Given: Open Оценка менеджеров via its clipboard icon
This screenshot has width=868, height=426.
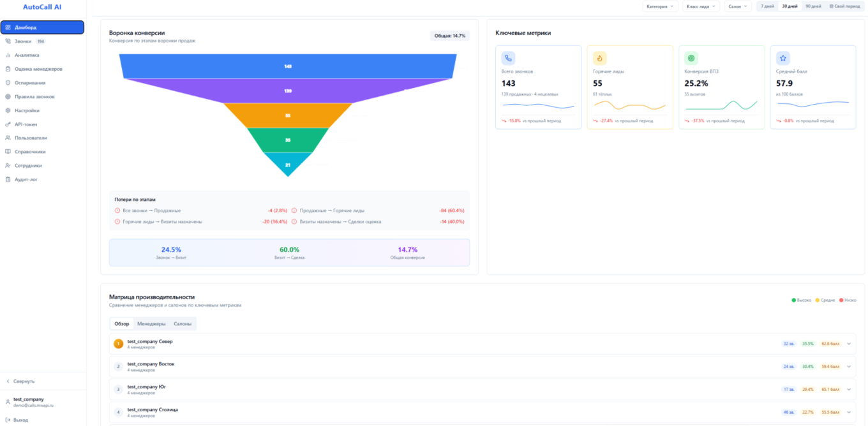Looking at the screenshot, I should pos(8,69).
